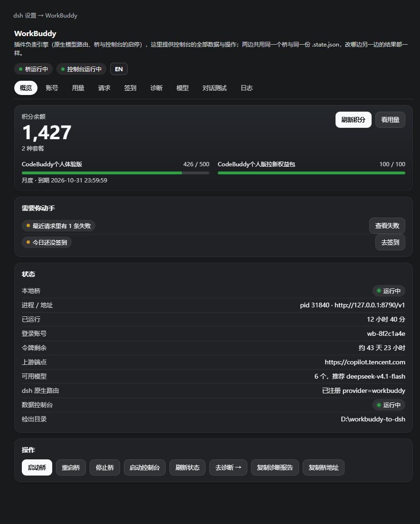The image size is (420, 524).
Task: Click the 停止桥 button
Action: coord(105,467)
